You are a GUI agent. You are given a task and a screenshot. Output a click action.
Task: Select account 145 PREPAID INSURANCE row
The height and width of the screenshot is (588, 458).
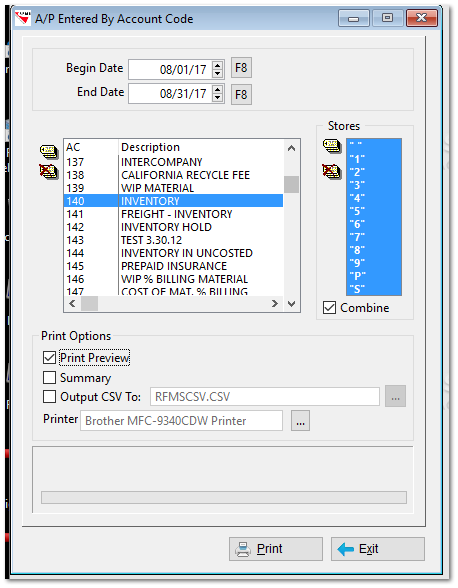pyautogui.click(x=173, y=266)
